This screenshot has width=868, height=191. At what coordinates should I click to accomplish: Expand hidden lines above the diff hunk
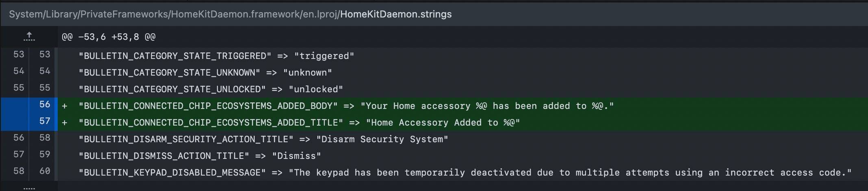tap(29, 37)
